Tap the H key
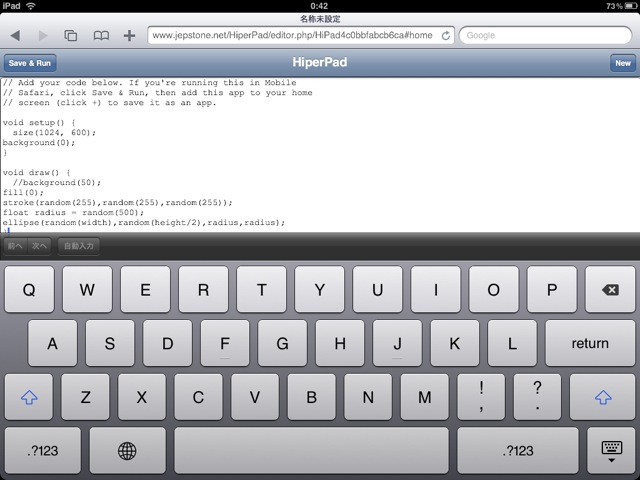This screenshot has height=480, width=640. 340,343
